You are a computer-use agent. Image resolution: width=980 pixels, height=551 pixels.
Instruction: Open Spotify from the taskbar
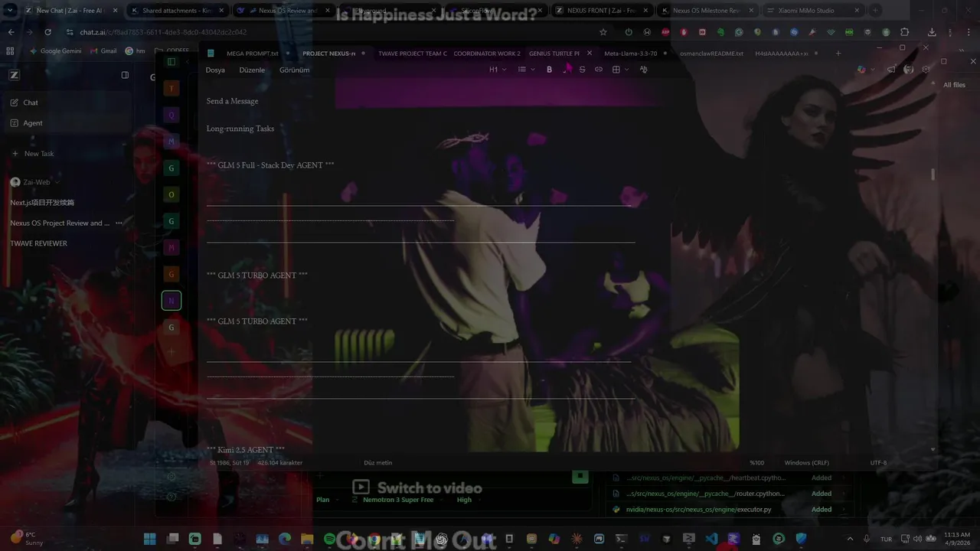coord(329,539)
